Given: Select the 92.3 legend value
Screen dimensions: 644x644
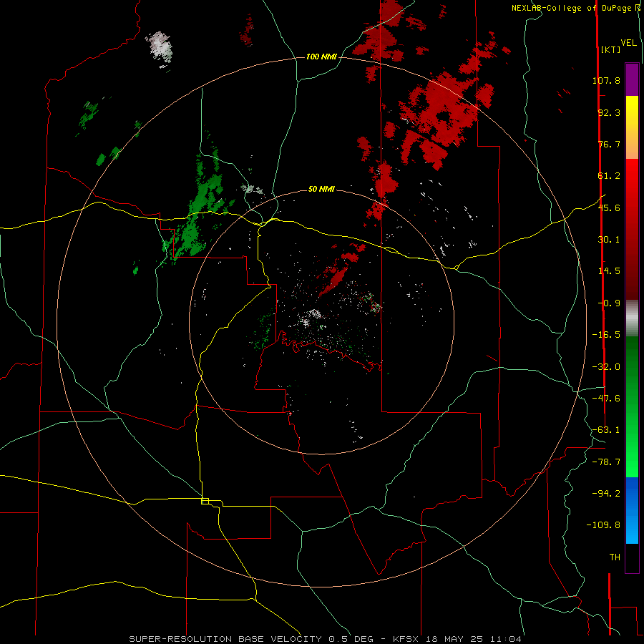Looking at the screenshot, I should [609, 112].
